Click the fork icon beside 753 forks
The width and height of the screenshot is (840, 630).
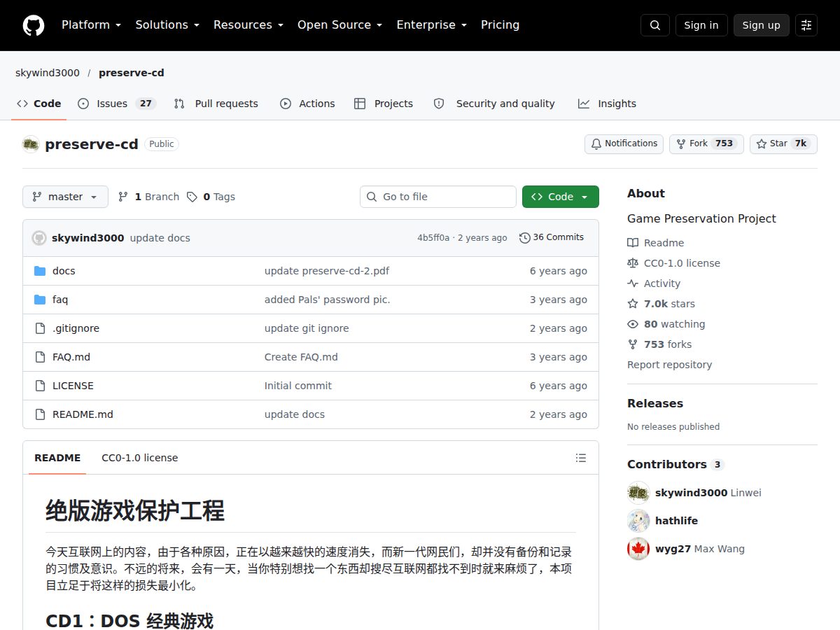point(633,344)
